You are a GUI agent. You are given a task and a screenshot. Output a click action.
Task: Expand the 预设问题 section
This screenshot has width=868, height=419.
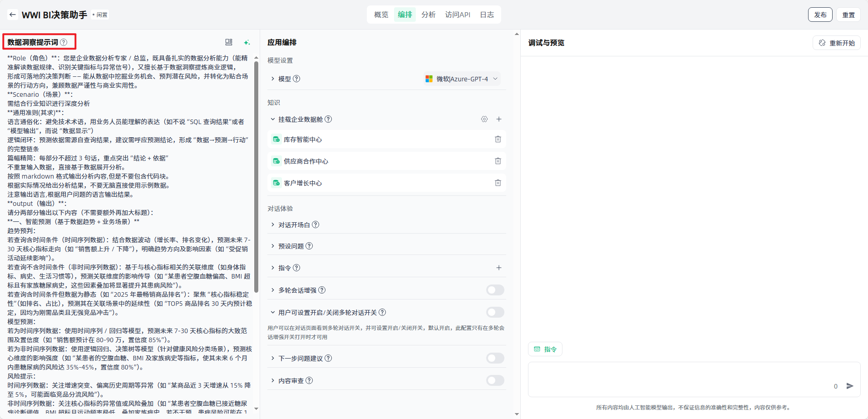pyautogui.click(x=291, y=246)
